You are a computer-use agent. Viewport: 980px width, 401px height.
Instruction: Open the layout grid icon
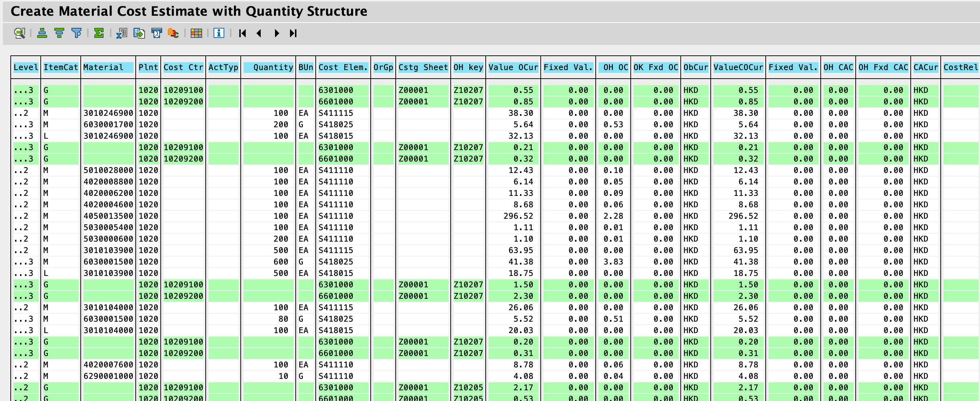[196, 33]
